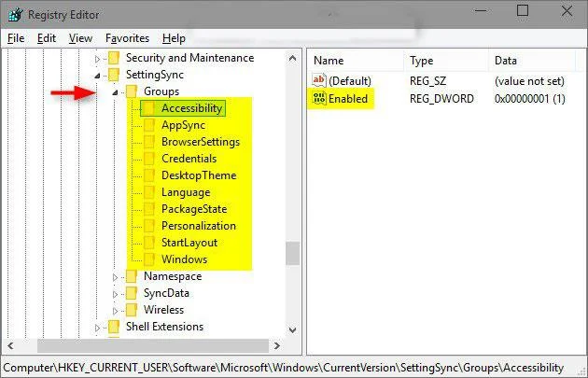Open the Help menu
Image resolution: width=588 pixels, height=378 pixels.
(174, 38)
